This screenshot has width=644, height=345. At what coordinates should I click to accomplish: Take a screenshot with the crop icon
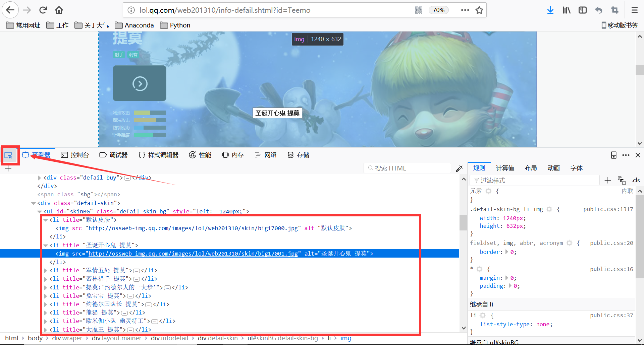coord(615,10)
